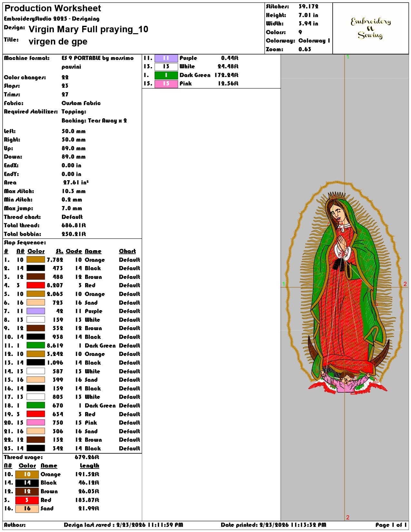
Task: Click the Chart column header
Action: pos(127,251)
